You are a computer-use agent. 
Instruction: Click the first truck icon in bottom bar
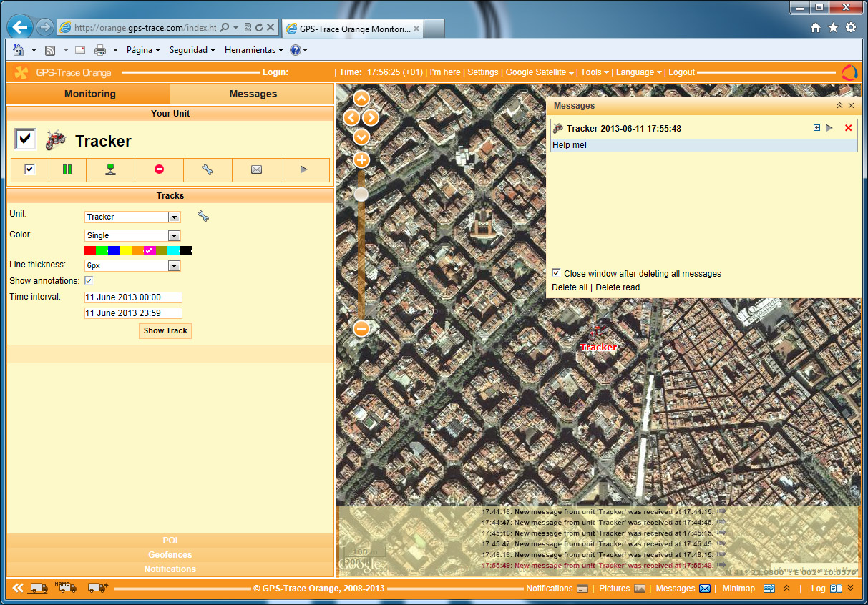click(x=39, y=589)
